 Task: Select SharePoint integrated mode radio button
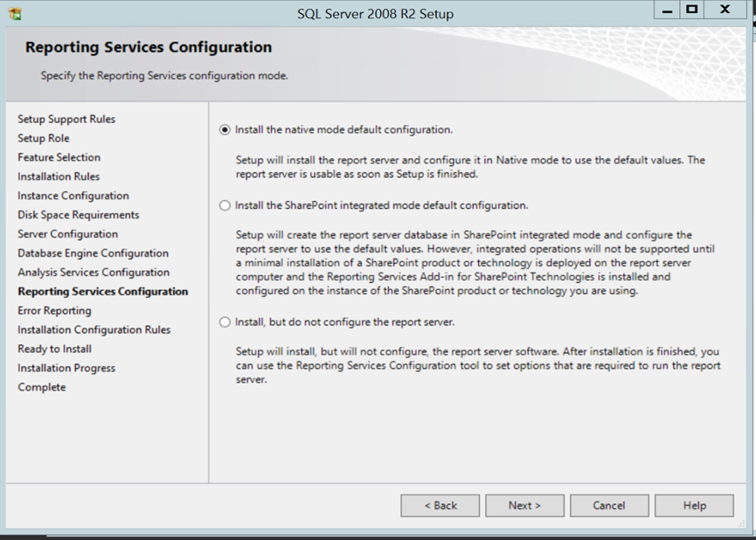point(225,205)
